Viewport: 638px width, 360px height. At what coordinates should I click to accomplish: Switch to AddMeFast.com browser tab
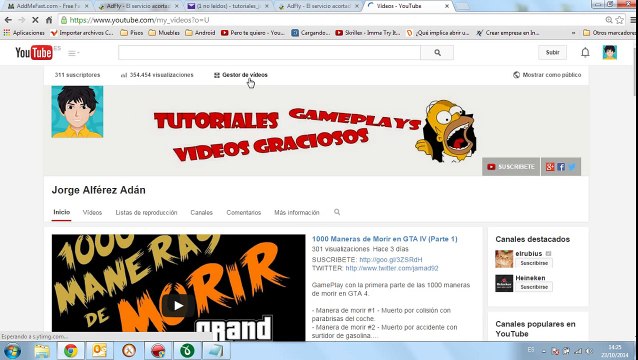click(48, 6)
